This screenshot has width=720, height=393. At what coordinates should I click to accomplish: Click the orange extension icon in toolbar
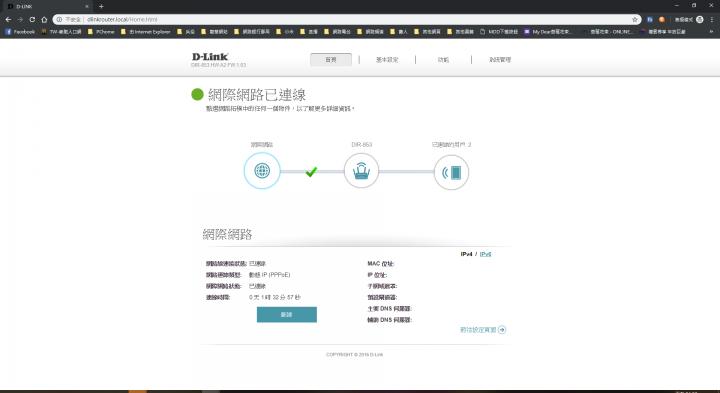coord(662,19)
